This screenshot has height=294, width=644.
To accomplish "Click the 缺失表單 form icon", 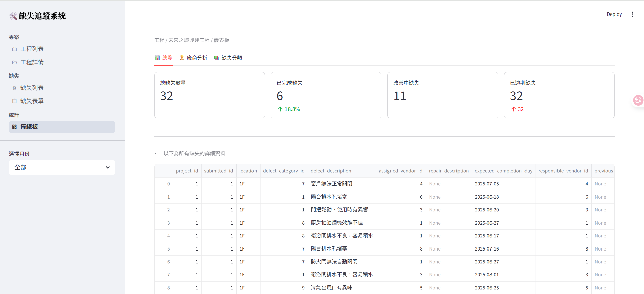I will tap(14, 101).
